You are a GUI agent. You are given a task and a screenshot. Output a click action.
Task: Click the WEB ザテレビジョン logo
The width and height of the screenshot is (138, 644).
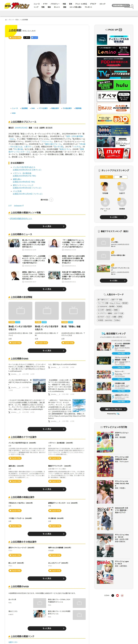click(17, 5)
